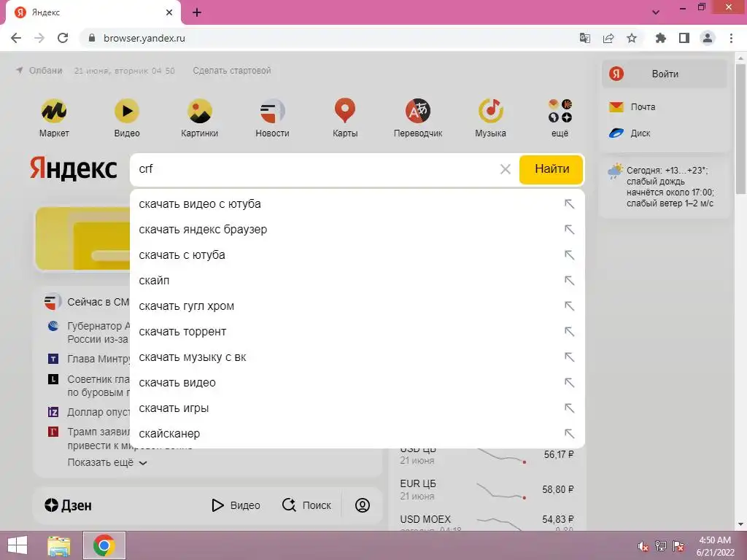Click the Найти search button
The image size is (747, 560).
(551, 169)
